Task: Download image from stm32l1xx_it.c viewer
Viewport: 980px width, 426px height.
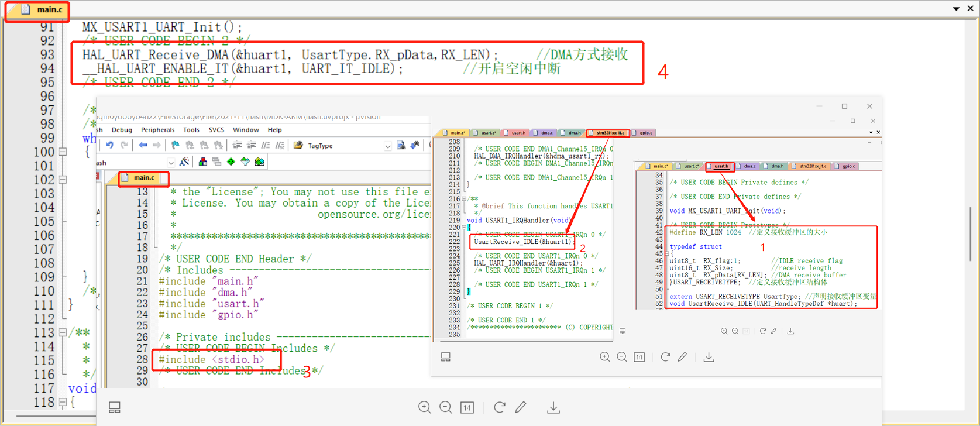Action: coord(709,357)
